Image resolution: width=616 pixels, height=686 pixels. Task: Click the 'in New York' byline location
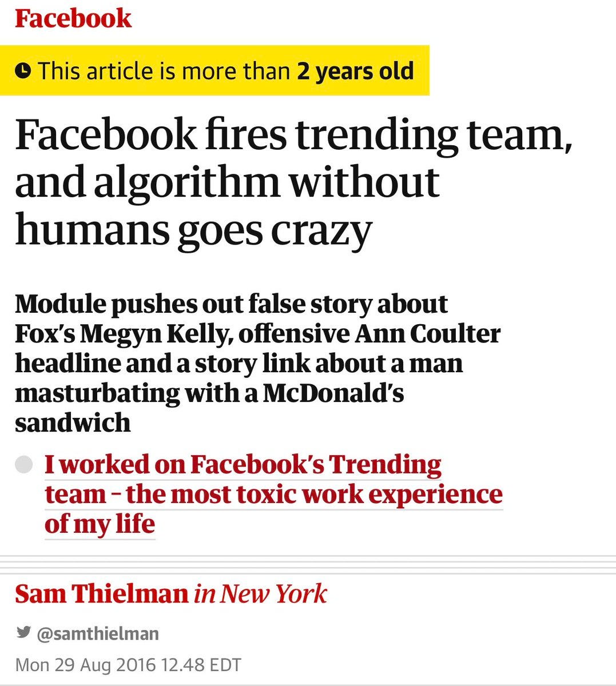point(260,594)
